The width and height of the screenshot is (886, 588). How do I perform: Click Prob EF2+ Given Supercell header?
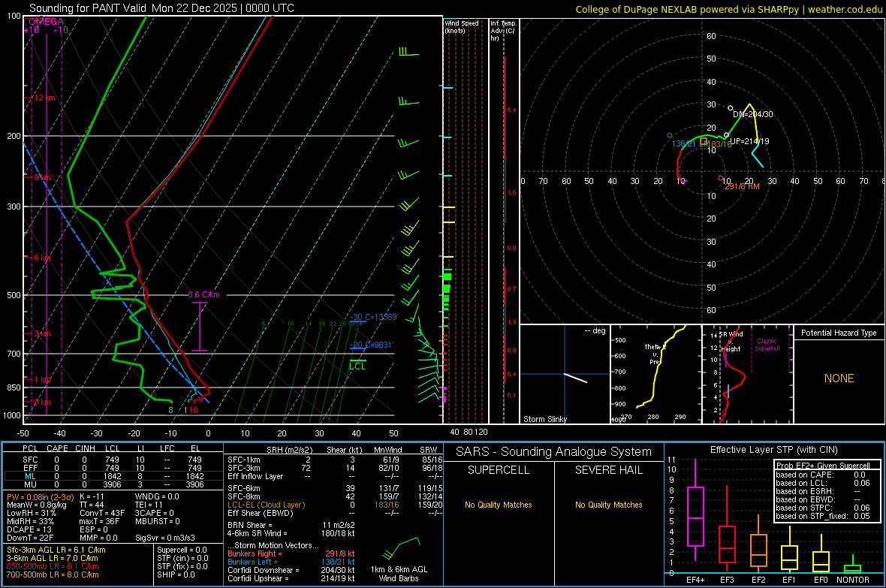point(823,466)
